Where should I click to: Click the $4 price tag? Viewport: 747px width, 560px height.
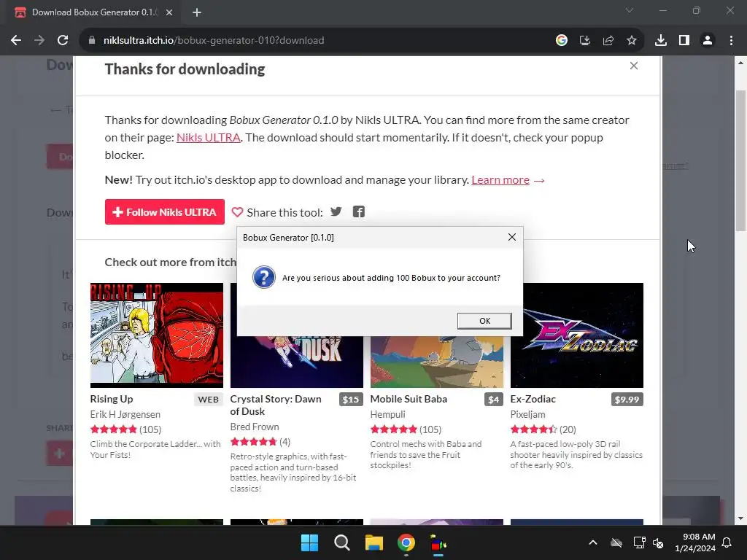494,400
